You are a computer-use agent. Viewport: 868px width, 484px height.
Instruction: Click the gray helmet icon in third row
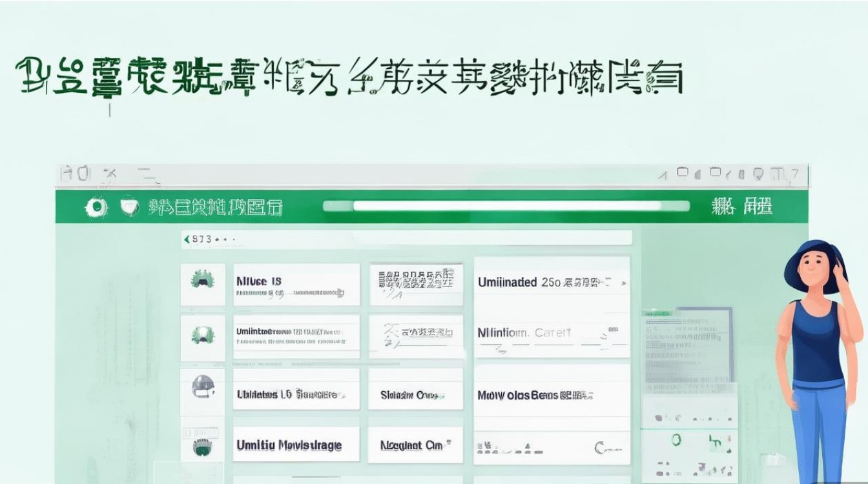click(202, 388)
